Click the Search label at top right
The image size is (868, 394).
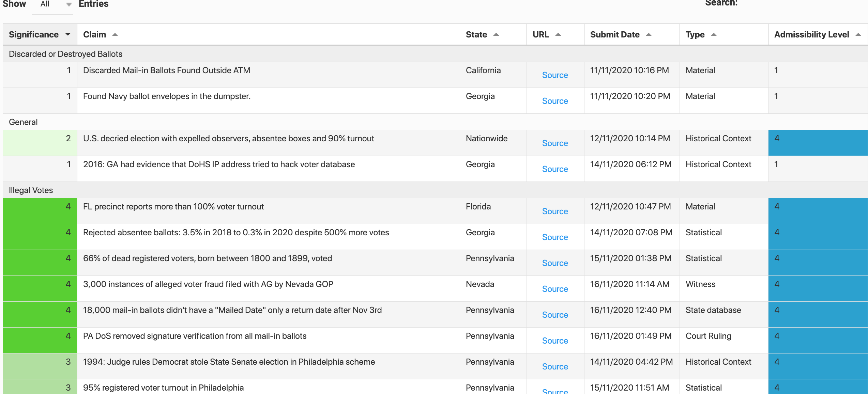click(x=721, y=3)
